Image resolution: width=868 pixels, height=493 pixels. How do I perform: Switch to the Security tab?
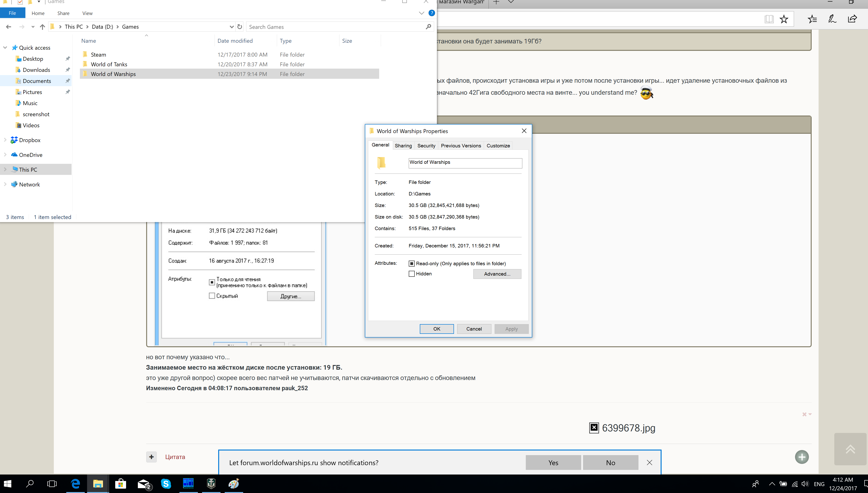pos(426,146)
